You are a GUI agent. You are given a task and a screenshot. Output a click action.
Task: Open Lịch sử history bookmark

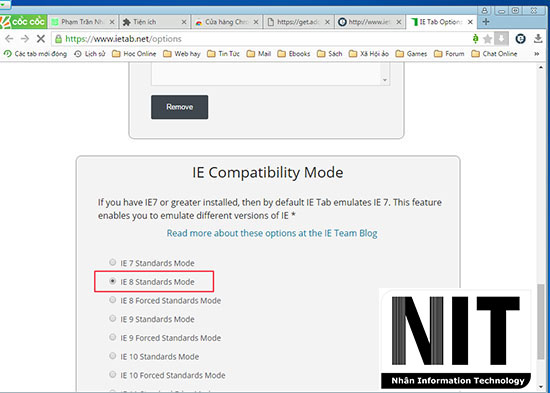point(90,54)
